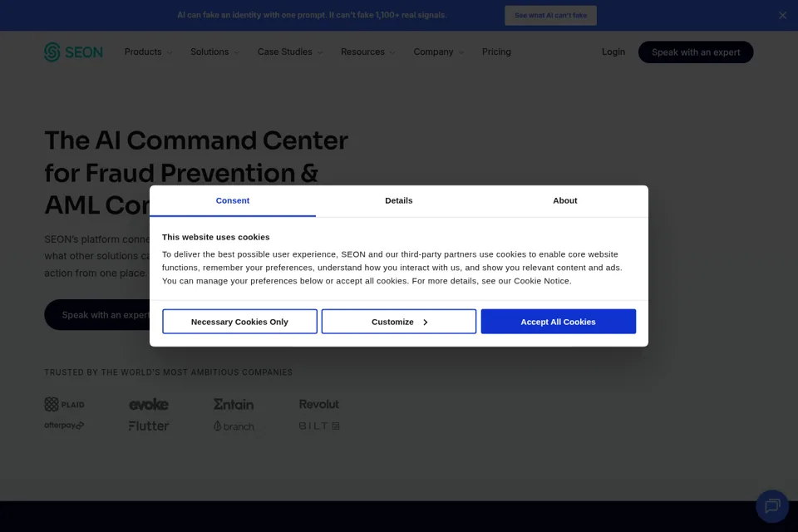The image size is (798, 532).
Task: Expand the Company menu
Action: (x=438, y=52)
